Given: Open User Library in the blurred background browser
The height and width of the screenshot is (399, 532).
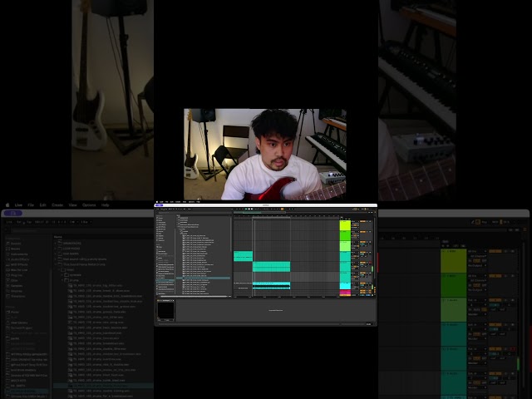Looking at the screenshot, I should coord(17,323).
